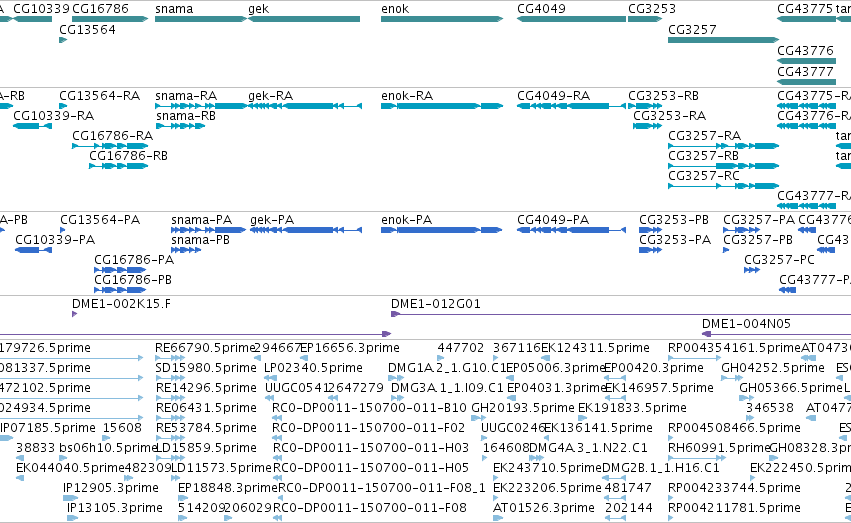Click the RE14296.5prime EST label

(206, 388)
